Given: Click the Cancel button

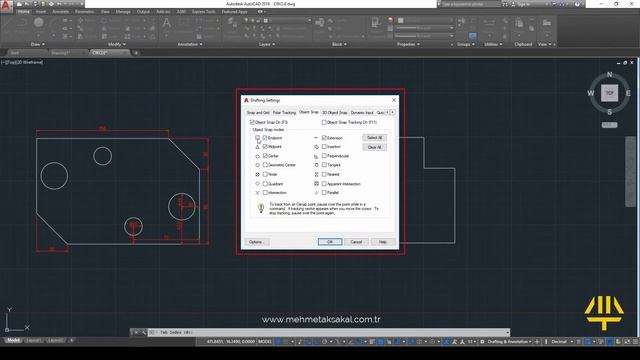Looking at the screenshot, I should tap(356, 242).
